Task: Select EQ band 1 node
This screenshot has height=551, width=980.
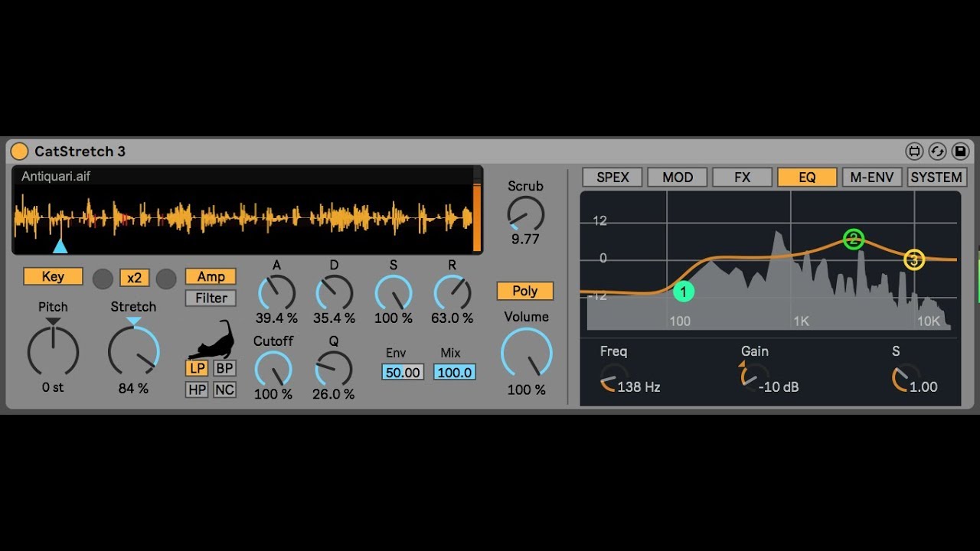Action: tap(684, 292)
